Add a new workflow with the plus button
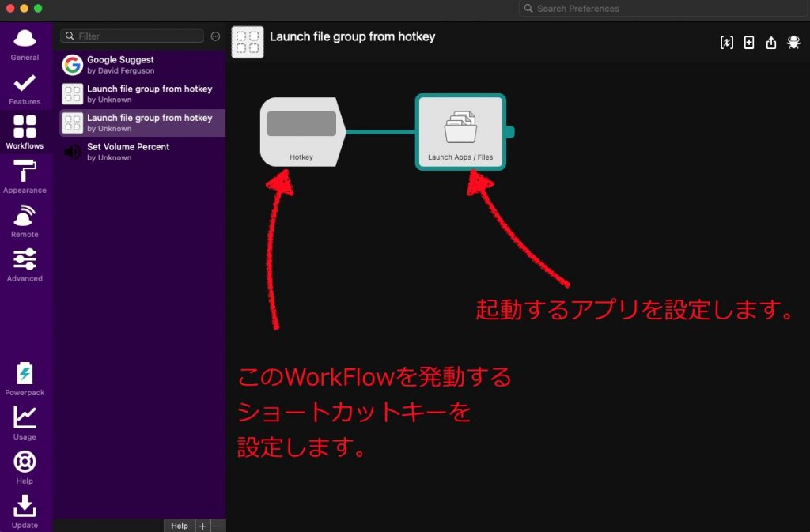This screenshot has height=532, width=810. [x=202, y=525]
